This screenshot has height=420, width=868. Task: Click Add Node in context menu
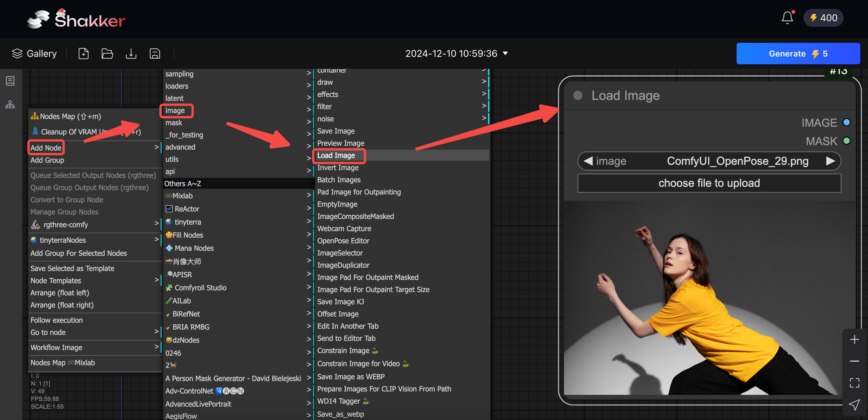[46, 148]
